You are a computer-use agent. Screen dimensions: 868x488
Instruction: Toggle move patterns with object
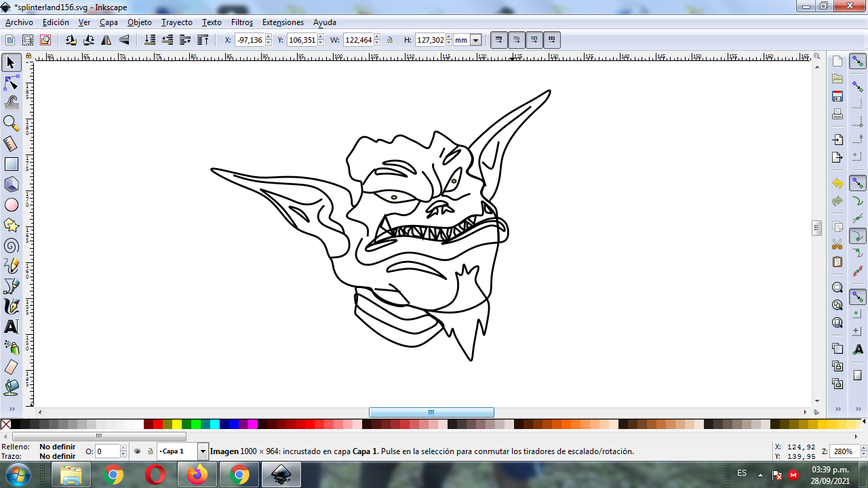(x=552, y=40)
